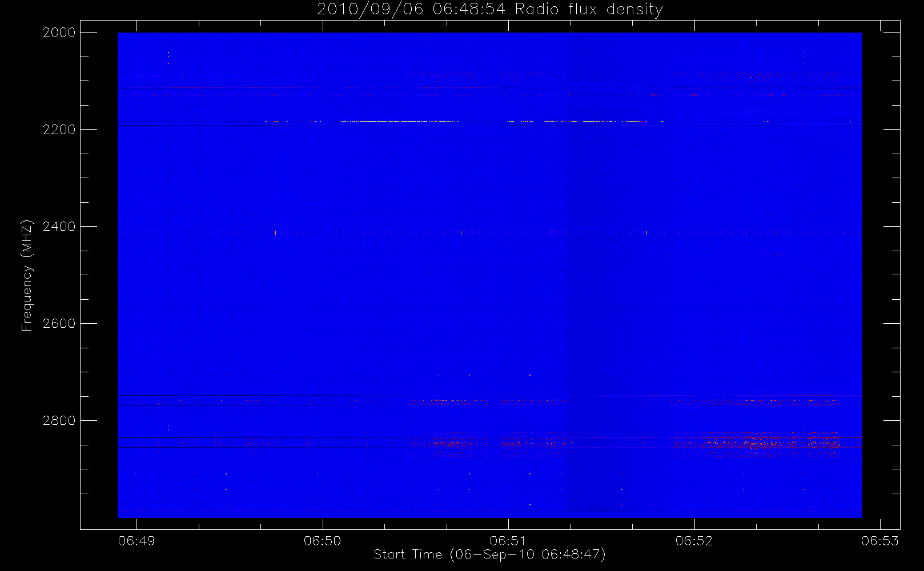Click the "Frequency (MHZ)" axis label
The image size is (924, 571).
[x=27, y=275]
